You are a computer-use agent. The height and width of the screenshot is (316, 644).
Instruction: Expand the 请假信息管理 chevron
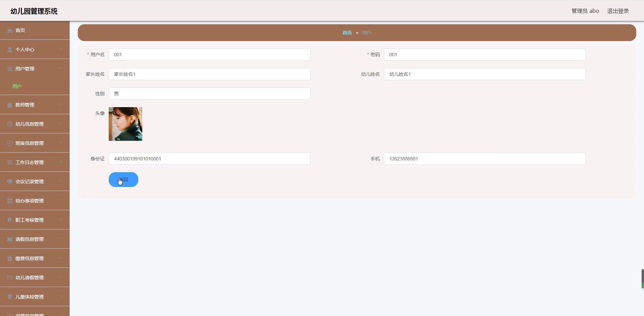pyautogui.click(x=61, y=239)
